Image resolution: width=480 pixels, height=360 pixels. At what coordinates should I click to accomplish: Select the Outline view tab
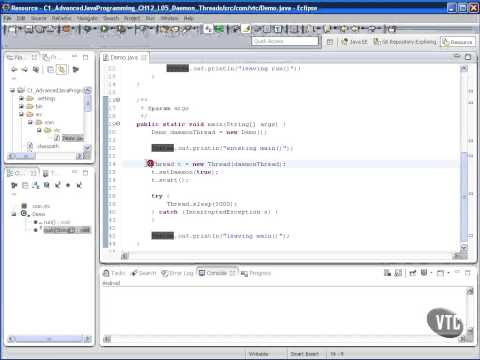coord(22,173)
